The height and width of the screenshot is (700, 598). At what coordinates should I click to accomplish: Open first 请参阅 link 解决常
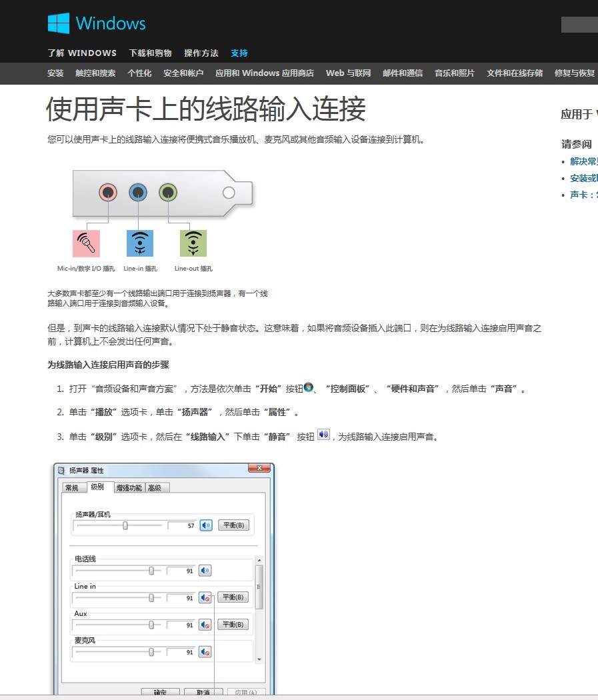coord(584,161)
